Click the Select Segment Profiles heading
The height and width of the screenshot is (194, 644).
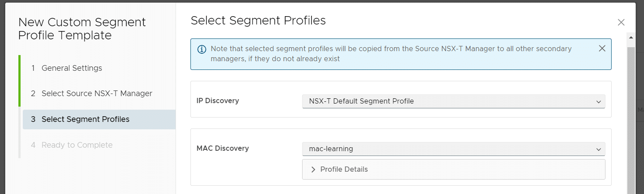[258, 21]
